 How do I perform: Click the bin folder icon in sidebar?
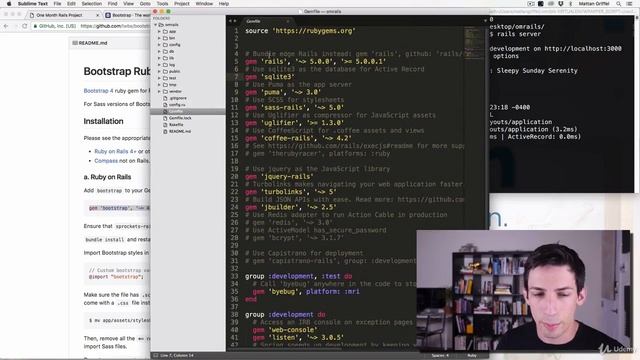tap(165, 38)
